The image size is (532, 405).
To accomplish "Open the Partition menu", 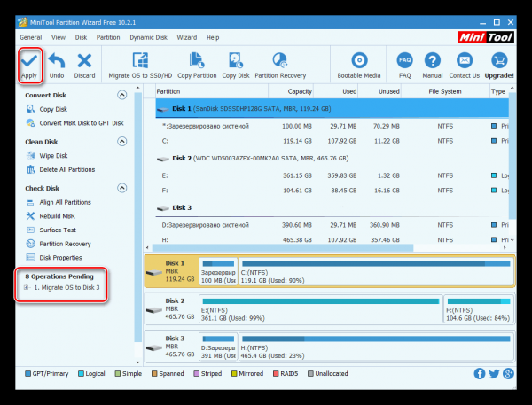I will click(x=108, y=37).
